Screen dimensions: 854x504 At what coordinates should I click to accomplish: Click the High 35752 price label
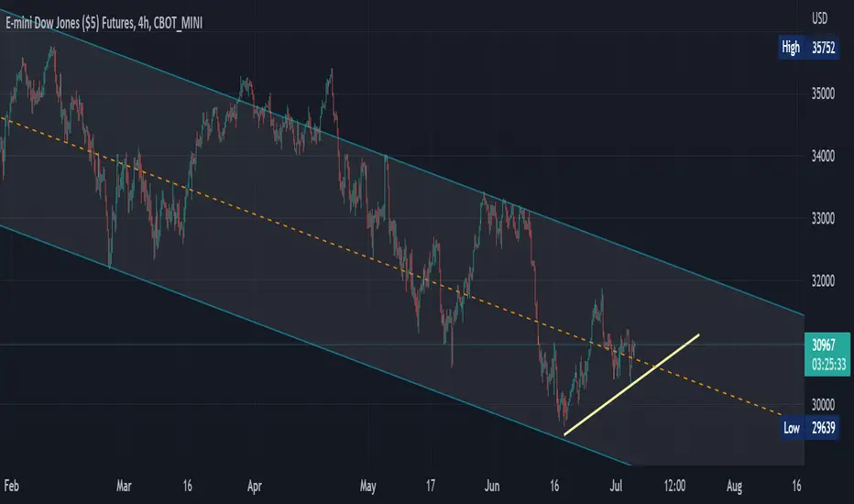click(x=808, y=48)
